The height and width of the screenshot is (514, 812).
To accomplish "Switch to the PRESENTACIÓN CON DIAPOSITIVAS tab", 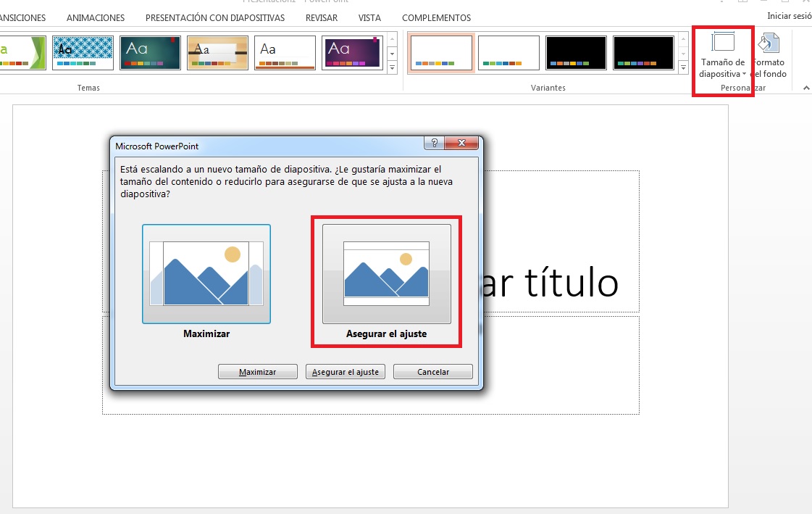I will (215, 17).
